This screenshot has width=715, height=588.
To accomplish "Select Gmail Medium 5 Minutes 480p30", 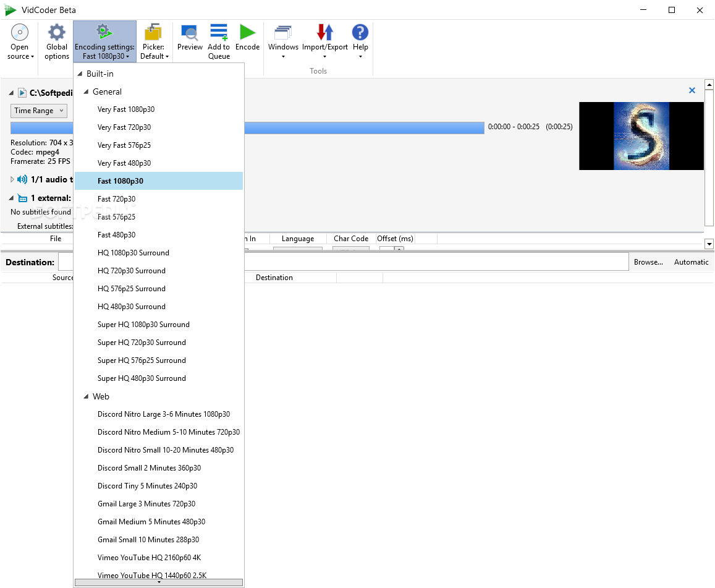I will (x=159, y=522).
